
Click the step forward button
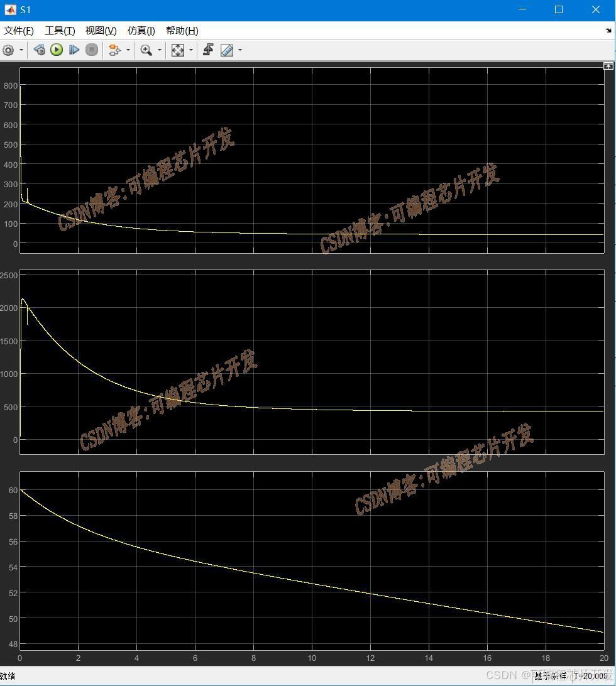coord(74,50)
